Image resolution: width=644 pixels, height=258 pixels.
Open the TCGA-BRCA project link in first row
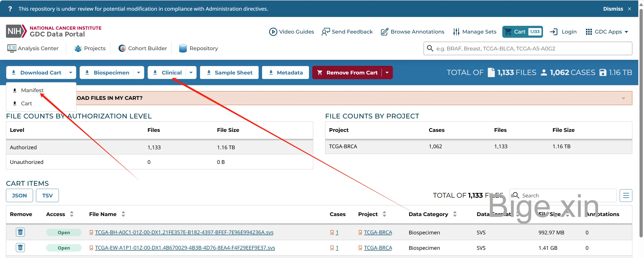click(378, 232)
